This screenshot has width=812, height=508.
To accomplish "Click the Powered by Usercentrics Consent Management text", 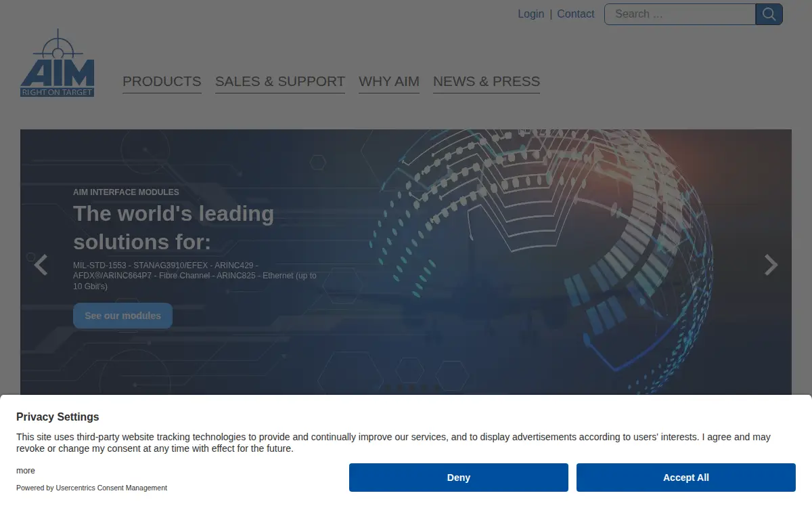I will (x=91, y=488).
